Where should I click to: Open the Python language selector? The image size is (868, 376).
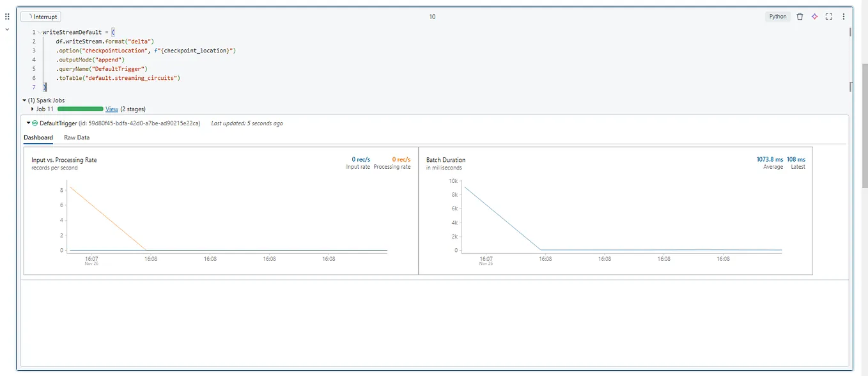(x=777, y=17)
